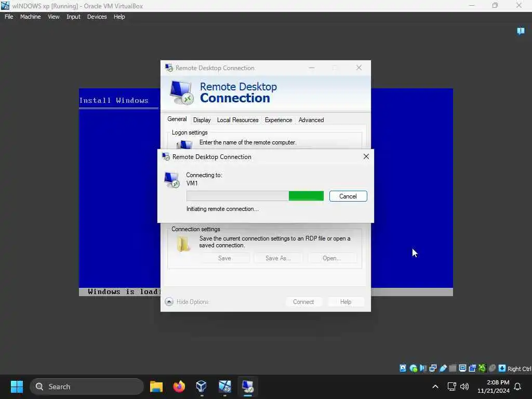Screen dimensions: 532x399
Task: Click the taskbar Search box
Action: tap(87, 387)
